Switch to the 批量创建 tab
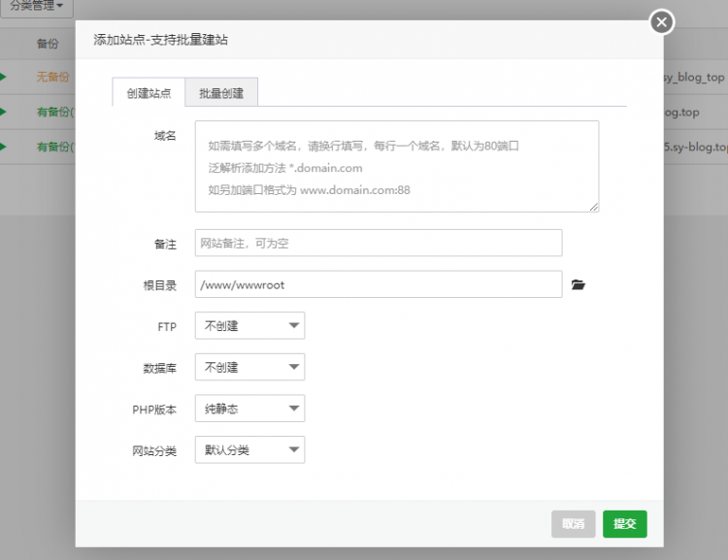 tap(221, 93)
